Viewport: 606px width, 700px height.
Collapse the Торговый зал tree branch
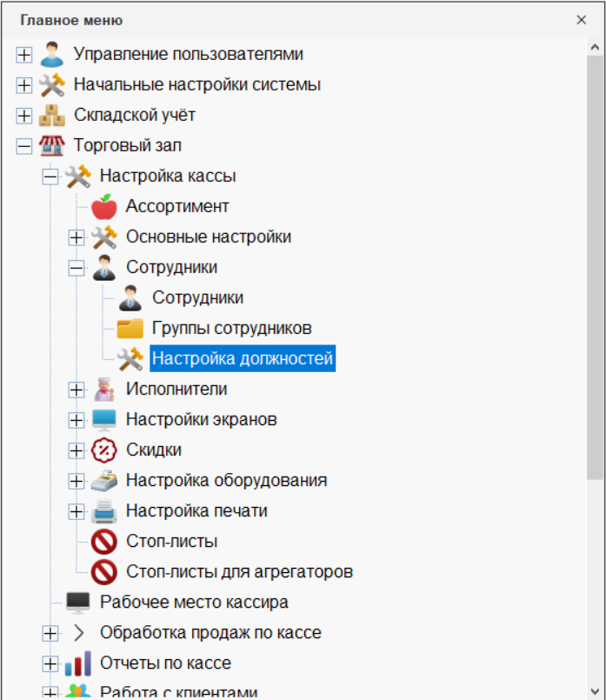(x=24, y=146)
